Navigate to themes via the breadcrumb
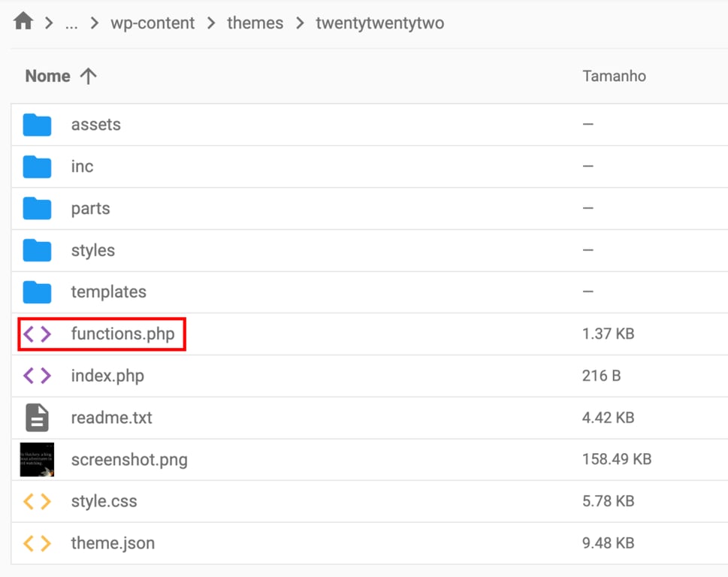This screenshot has width=728, height=577. coord(255,23)
